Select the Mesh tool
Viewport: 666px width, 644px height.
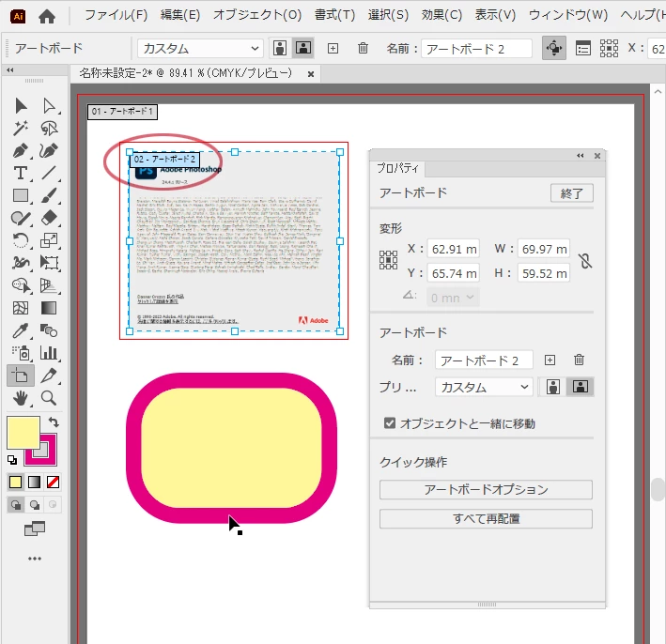click(x=21, y=308)
